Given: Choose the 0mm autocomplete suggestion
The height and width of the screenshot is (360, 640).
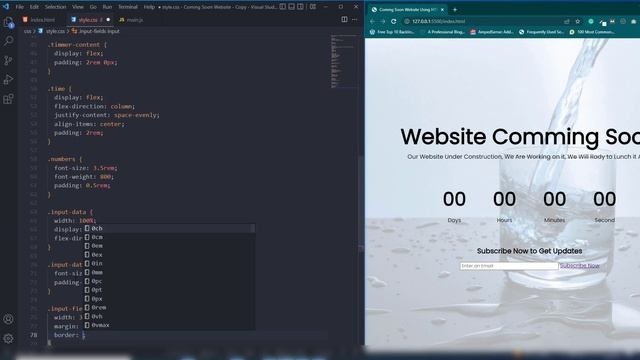Looking at the screenshot, I should point(169,272).
